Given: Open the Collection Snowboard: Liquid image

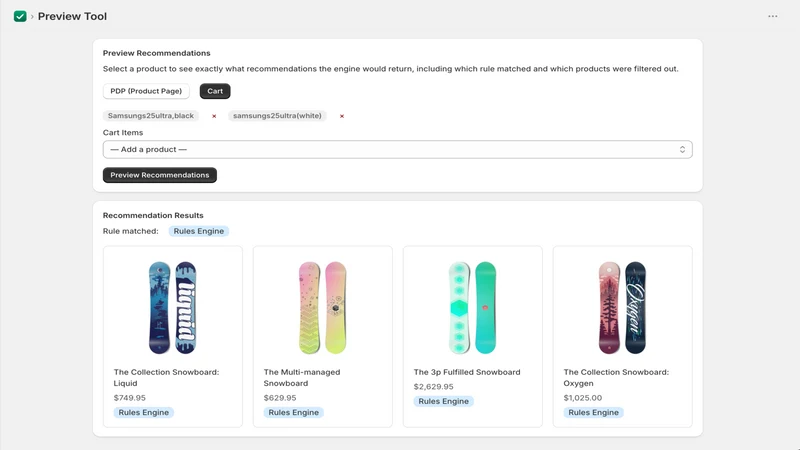Looking at the screenshot, I should click(172, 308).
